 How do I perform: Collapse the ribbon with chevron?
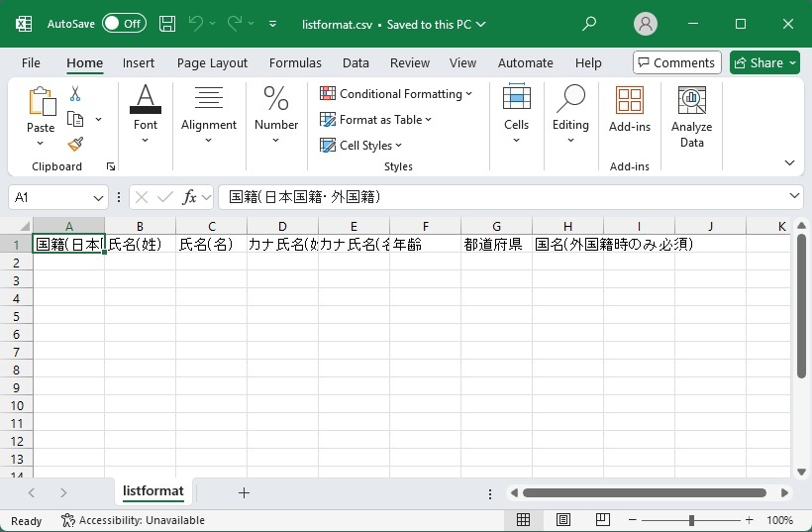(x=790, y=162)
